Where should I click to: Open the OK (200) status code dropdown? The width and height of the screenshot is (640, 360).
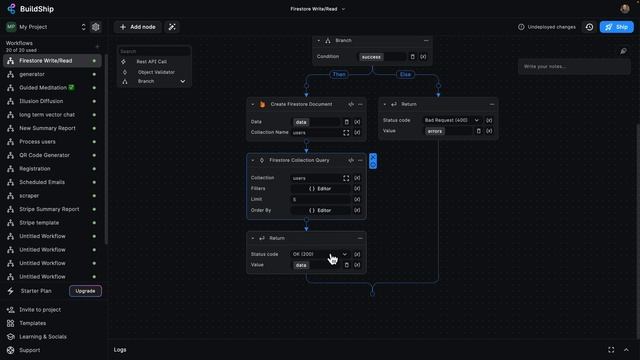click(x=320, y=254)
